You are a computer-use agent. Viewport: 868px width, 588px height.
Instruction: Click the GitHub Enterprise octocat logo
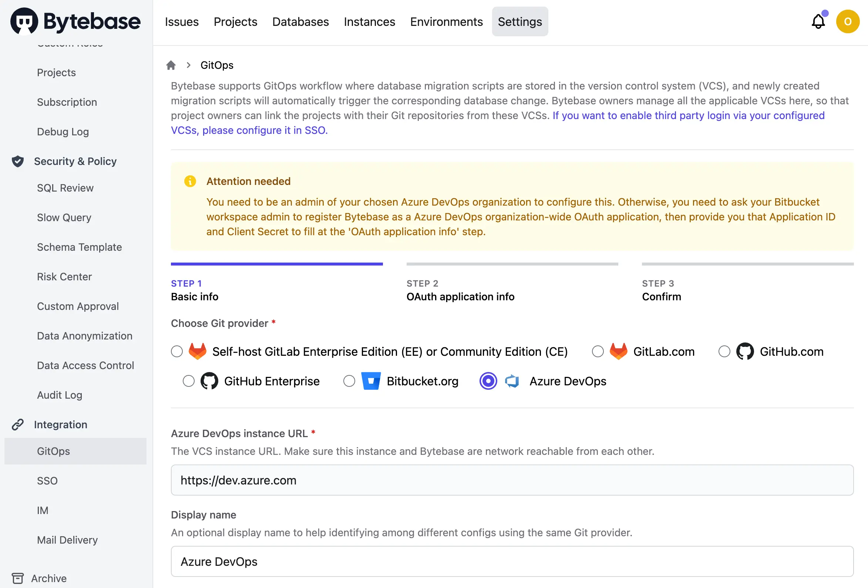[209, 381]
